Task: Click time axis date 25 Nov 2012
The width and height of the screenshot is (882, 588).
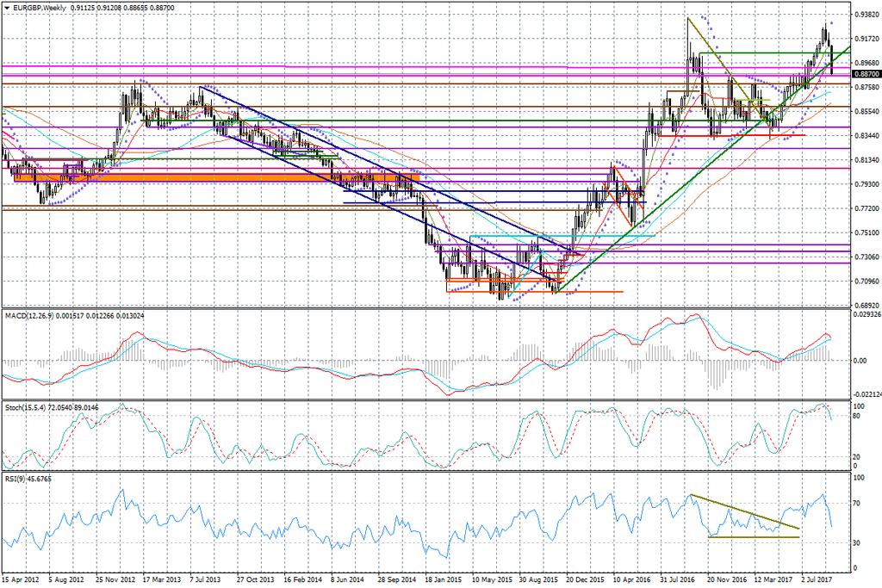Action: point(114,578)
